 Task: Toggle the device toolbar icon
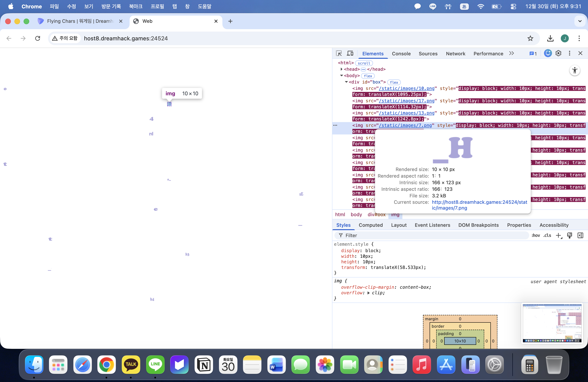point(350,53)
